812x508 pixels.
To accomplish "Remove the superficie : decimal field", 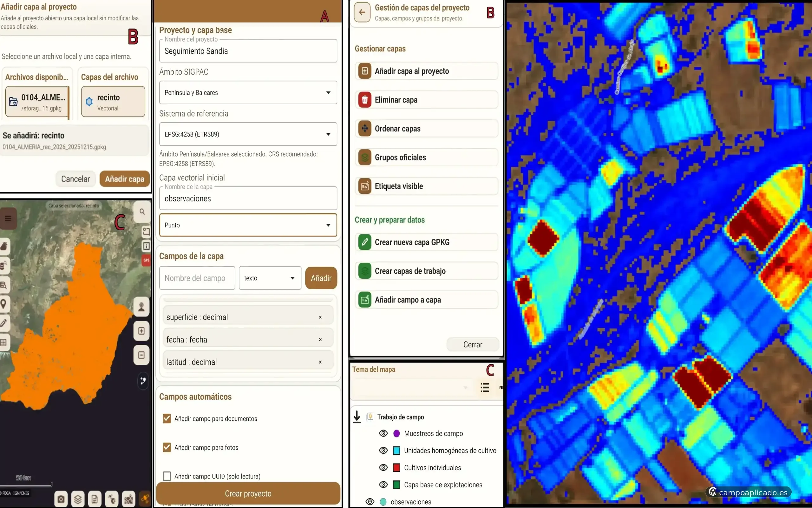I will tap(320, 317).
